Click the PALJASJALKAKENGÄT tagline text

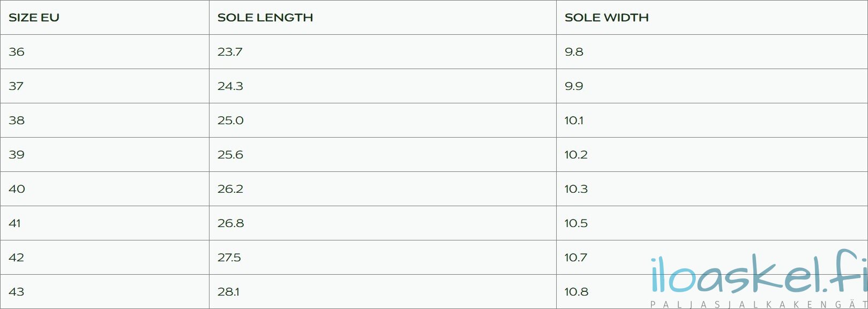[759, 305]
